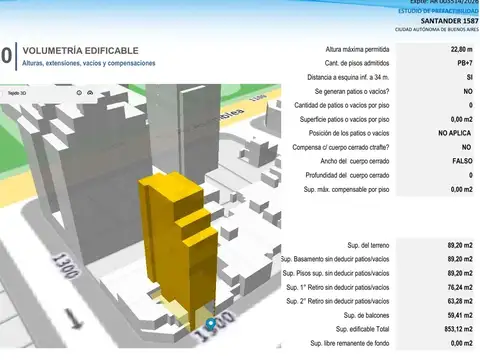Viewport: 480px width, 360px height.
Task: Click the SI value for corner distance
Action: click(x=470, y=77)
